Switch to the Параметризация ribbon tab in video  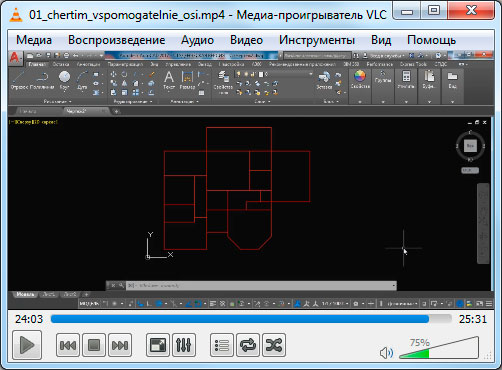tap(125, 64)
